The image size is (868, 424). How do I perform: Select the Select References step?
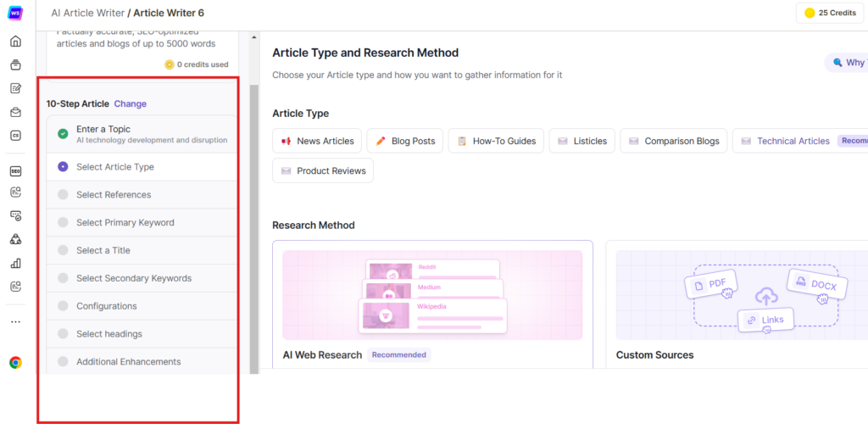[x=114, y=195]
